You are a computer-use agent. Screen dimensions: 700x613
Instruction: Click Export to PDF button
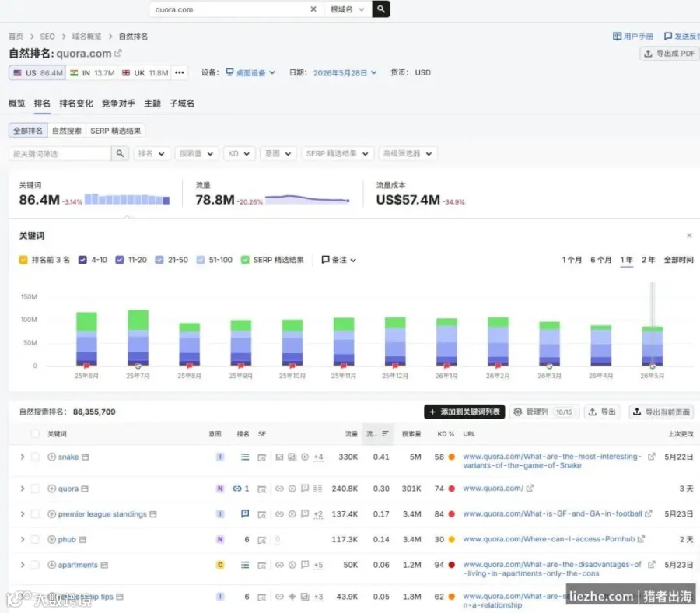pos(670,54)
